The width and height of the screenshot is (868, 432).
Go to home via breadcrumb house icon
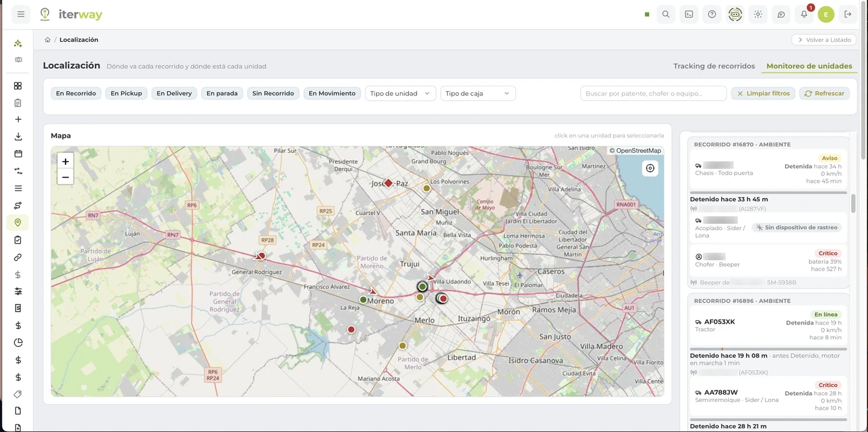[x=47, y=40]
